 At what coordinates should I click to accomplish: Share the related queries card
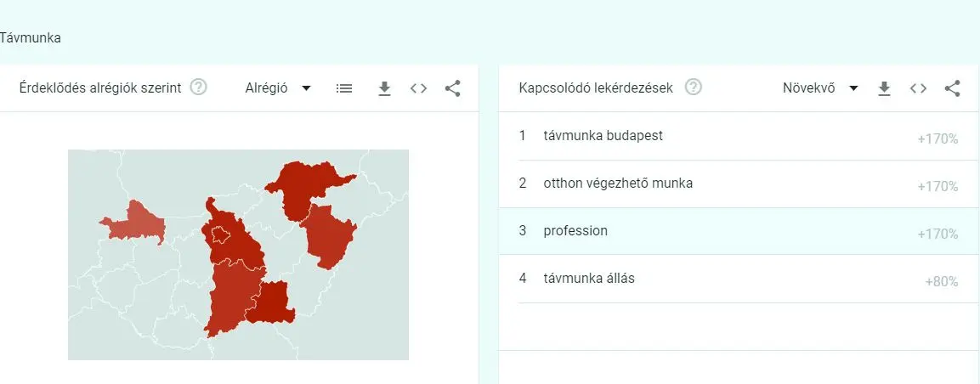[953, 88]
